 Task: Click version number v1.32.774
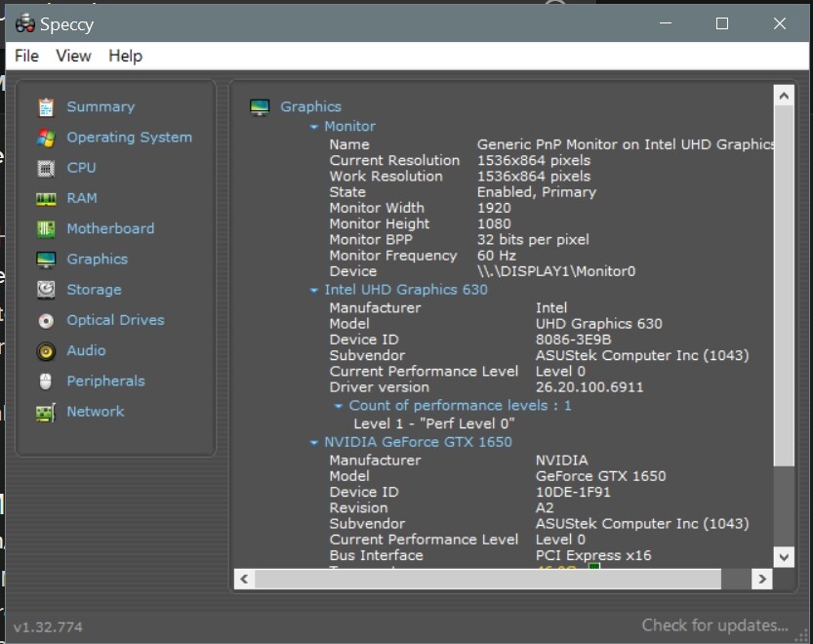pos(48,627)
